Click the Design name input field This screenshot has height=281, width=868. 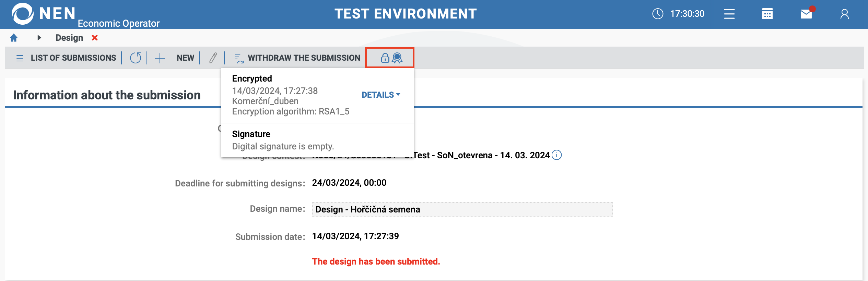click(462, 209)
